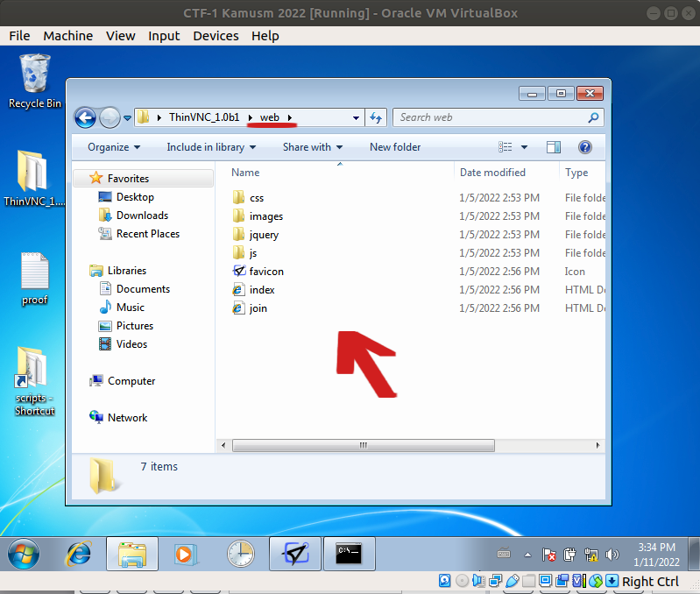Click the volume speaker tray icon
Screen dimensions: 700x594
click(612, 555)
